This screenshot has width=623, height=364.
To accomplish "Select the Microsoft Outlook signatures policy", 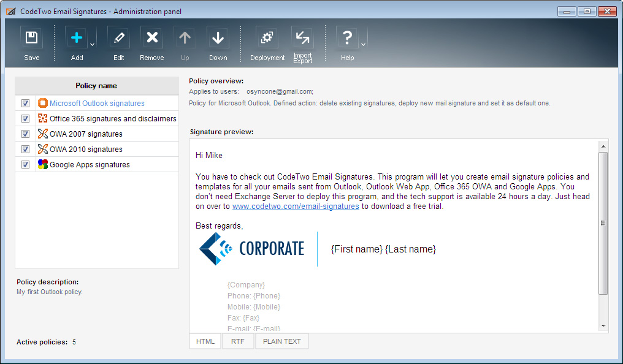I will click(x=97, y=103).
